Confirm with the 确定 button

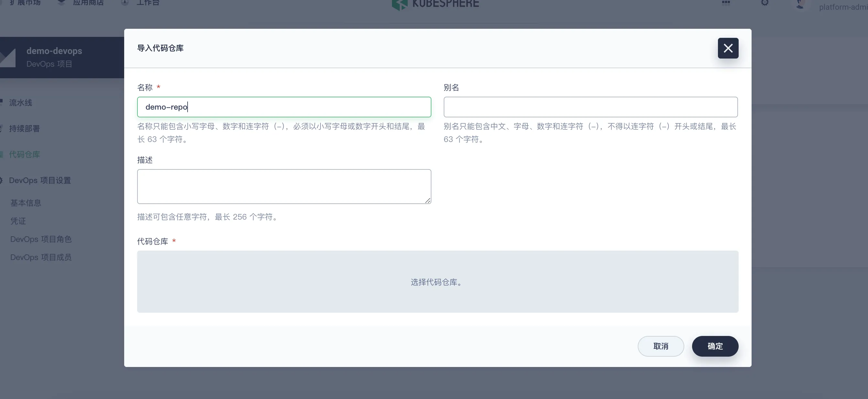click(x=715, y=346)
